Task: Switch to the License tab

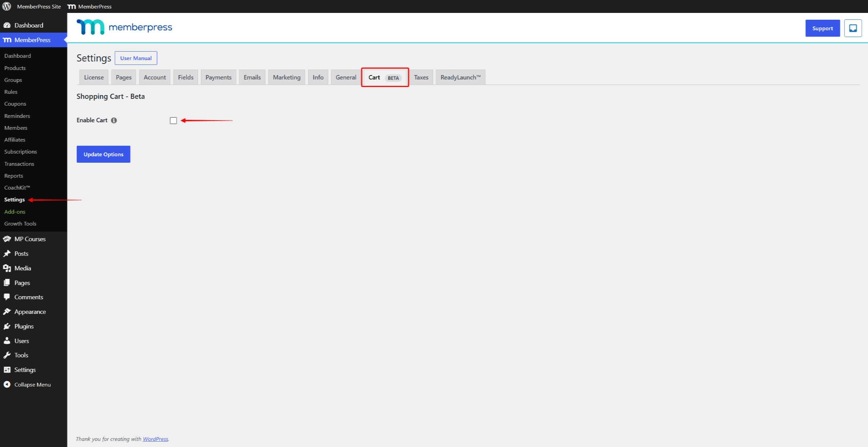Action: (x=94, y=77)
